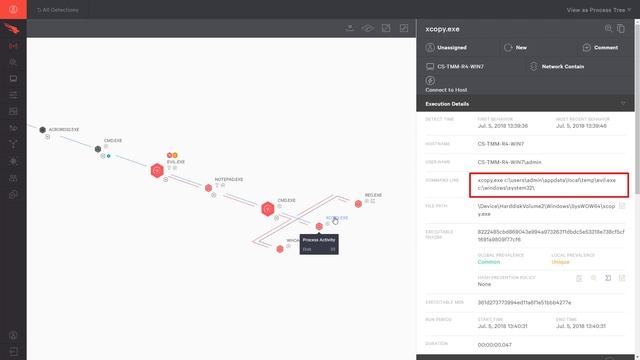The image size is (640, 360).
Task: Click the sign-out icon in sidebar
Action: 13,351
